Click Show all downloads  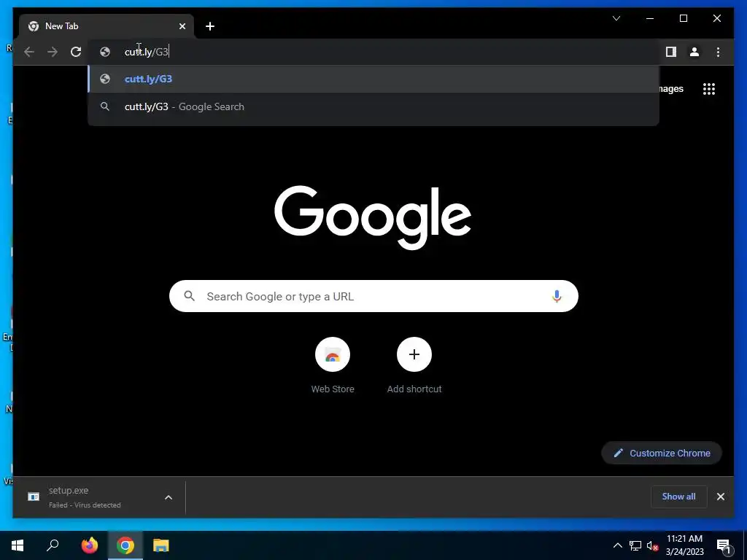[x=678, y=496]
